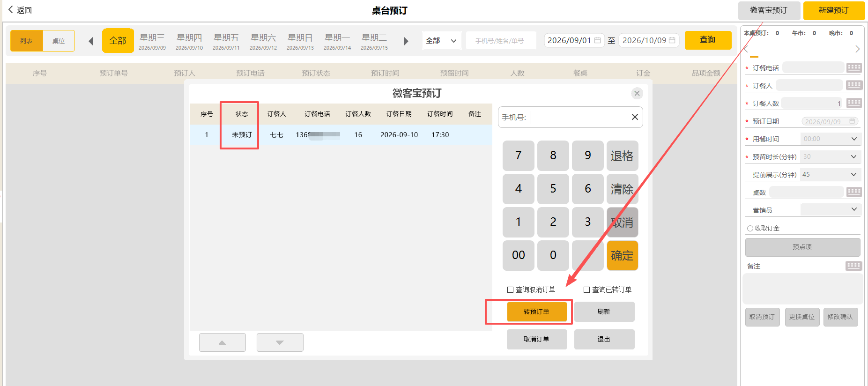868x386 pixels.
Task: Expand the 提前展示(分钟) dropdown
Action: pos(830,175)
